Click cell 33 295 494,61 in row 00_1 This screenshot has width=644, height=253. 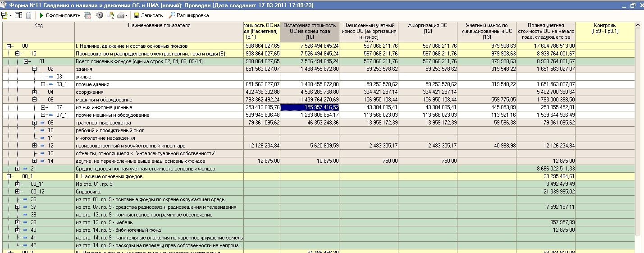pyautogui.click(x=546, y=176)
